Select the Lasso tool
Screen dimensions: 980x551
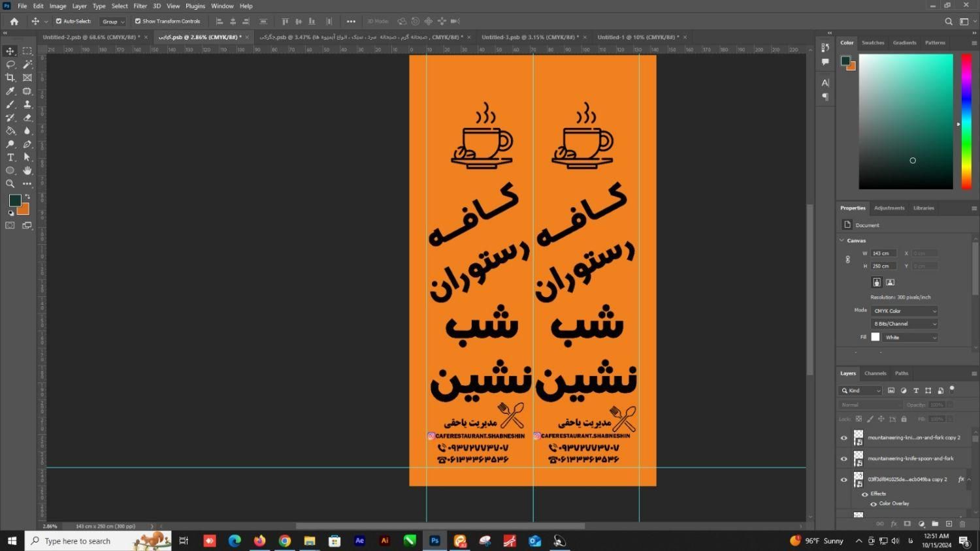(10, 64)
